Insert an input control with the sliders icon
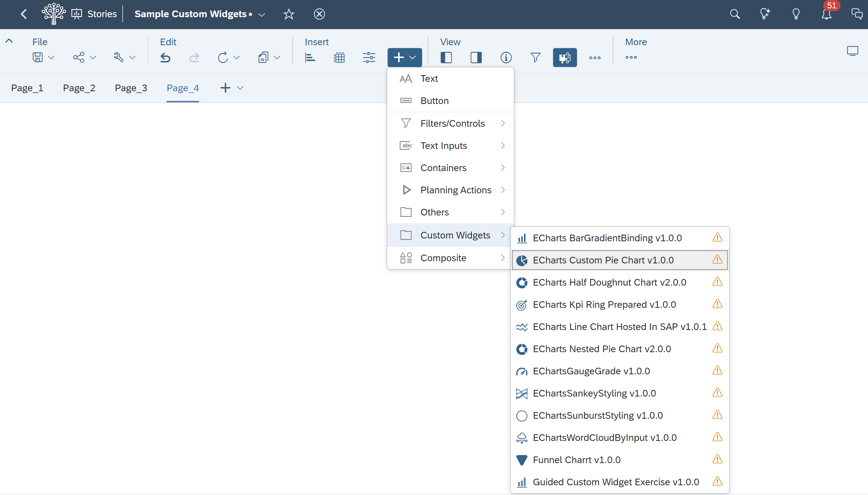 coord(369,57)
